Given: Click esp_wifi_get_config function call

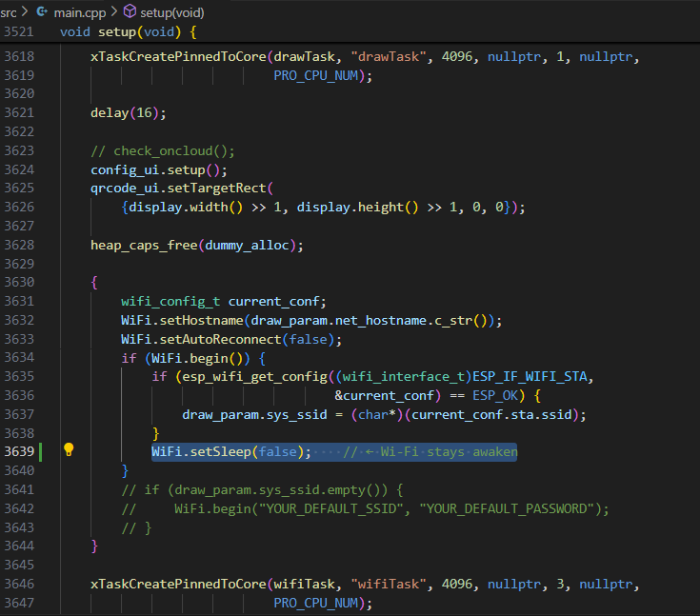Looking at the screenshot, I should [x=255, y=377].
